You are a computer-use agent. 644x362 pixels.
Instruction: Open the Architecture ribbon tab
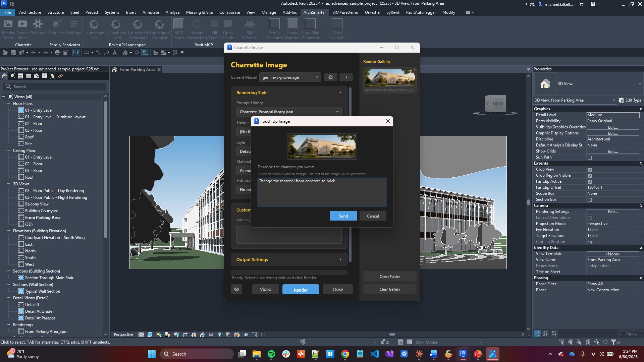pyautogui.click(x=30, y=12)
